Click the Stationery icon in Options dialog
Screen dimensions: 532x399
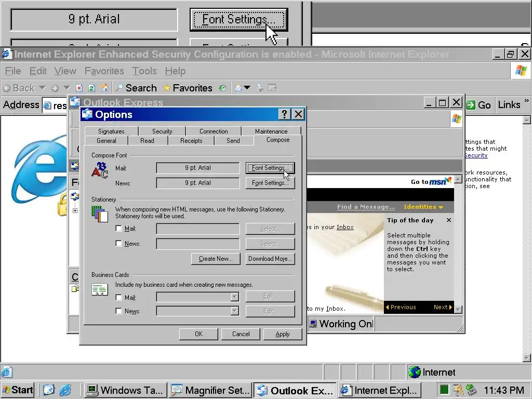click(x=100, y=214)
